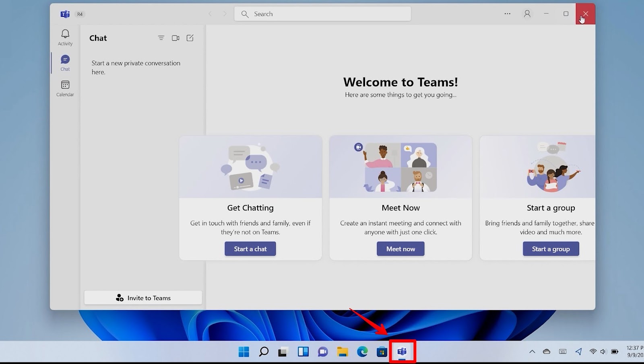Open the Windows Start menu
The height and width of the screenshot is (364, 644).
point(244,352)
